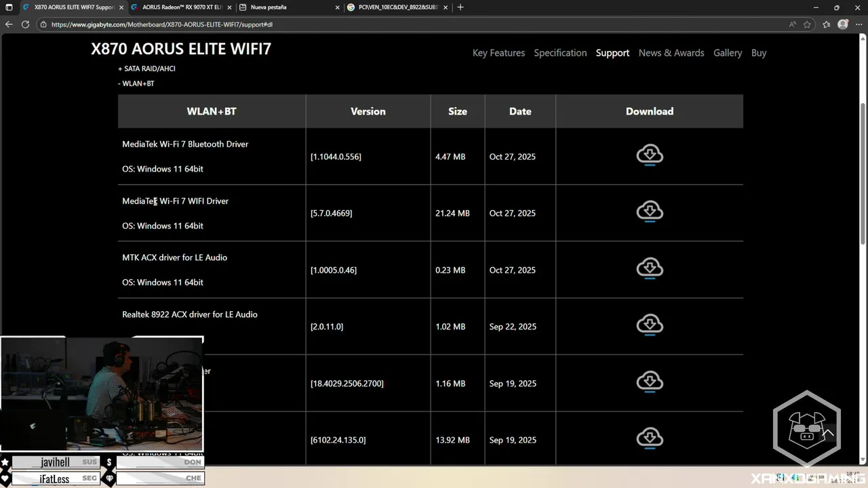Click the Size column header
The width and height of the screenshot is (868, 488).
(458, 111)
